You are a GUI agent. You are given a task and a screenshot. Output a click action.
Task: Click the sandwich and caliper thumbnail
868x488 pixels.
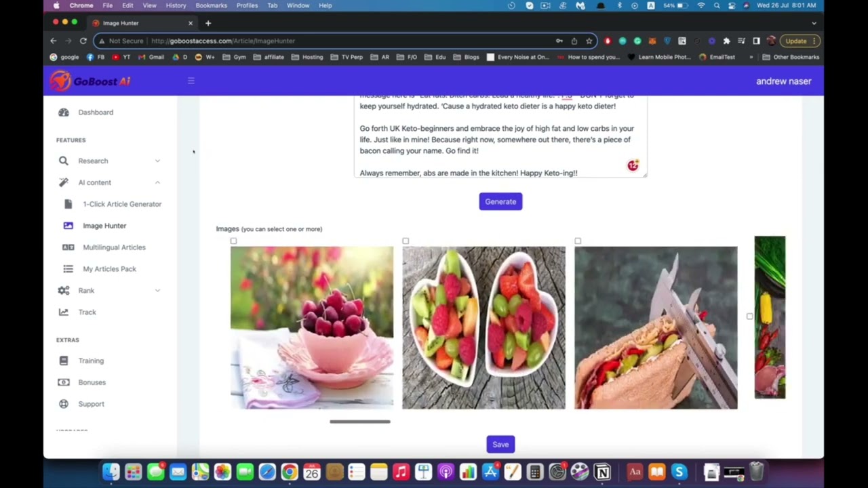pos(656,328)
